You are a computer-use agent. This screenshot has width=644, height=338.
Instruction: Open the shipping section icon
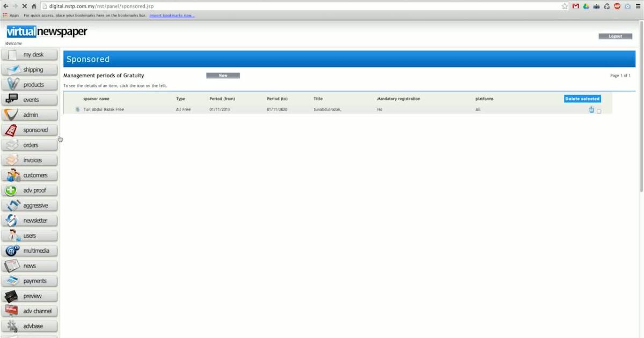click(13, 70)
